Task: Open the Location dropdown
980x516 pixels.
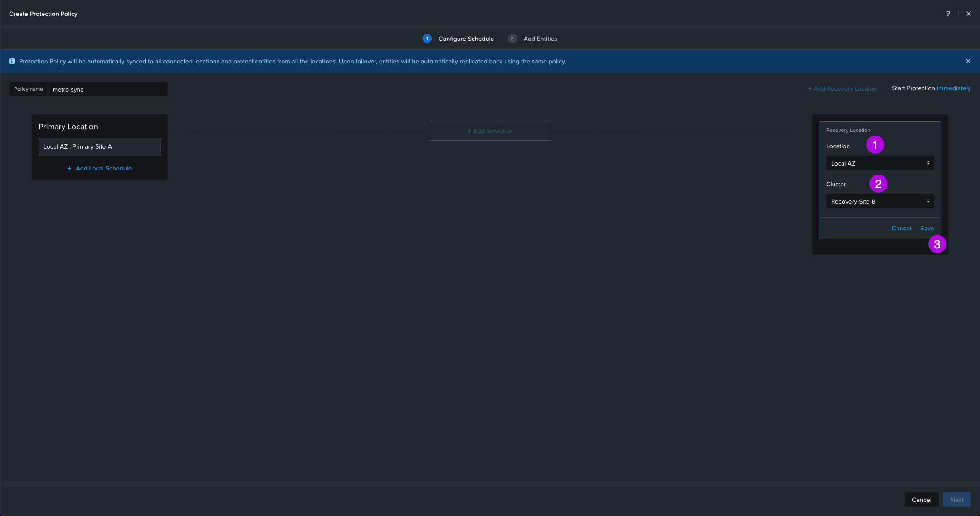Action: point(880,163)
